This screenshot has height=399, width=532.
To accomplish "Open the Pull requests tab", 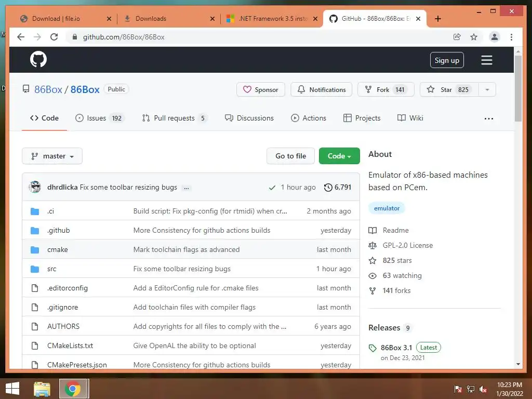I will (x=175, y=118).
